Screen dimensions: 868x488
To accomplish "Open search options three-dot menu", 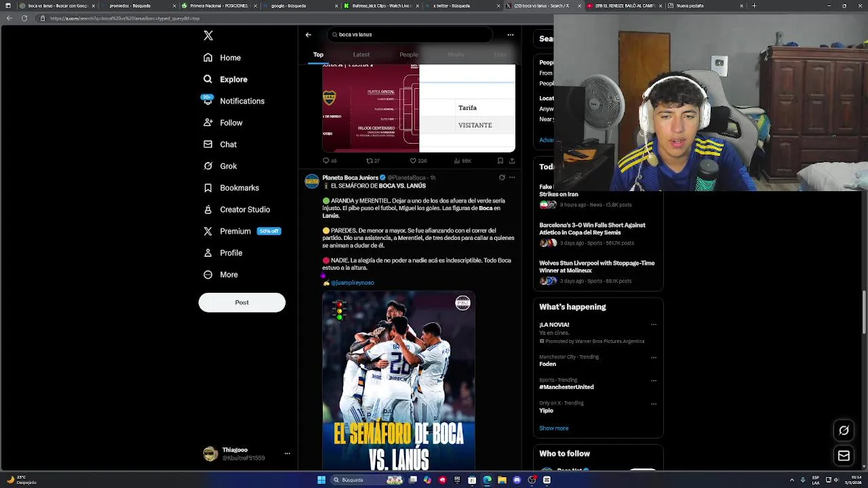I will (x=511, y=35).
